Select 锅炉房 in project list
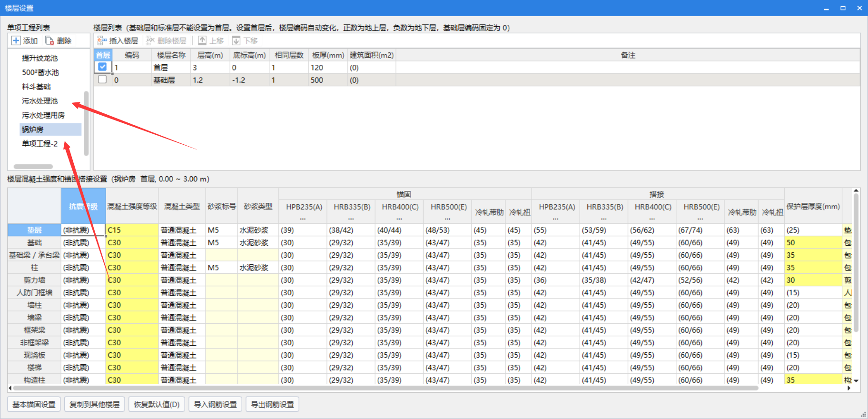868x419 pixels. (x=50, y=130)
